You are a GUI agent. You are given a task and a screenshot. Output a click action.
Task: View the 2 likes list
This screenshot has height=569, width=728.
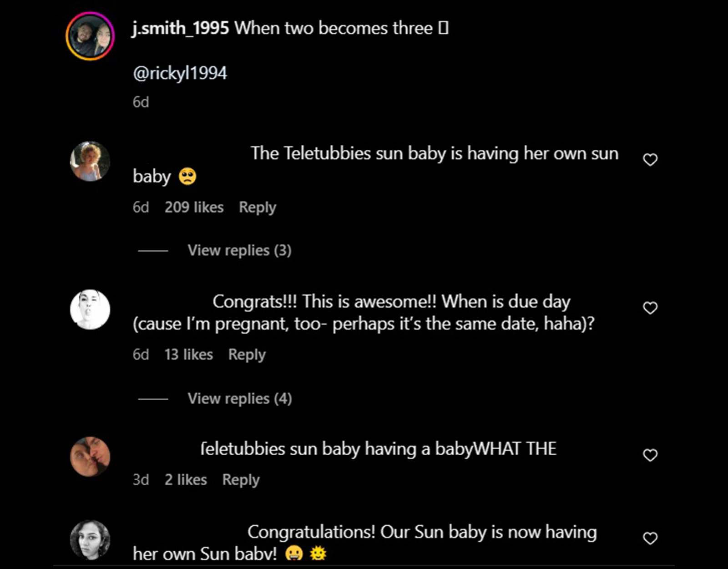click(x=185, y=479)
